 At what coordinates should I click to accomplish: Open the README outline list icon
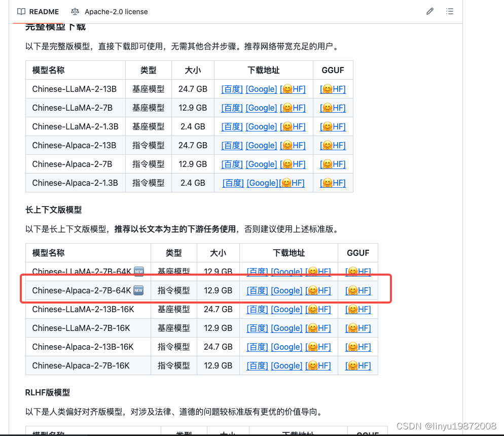coord(449,11)
